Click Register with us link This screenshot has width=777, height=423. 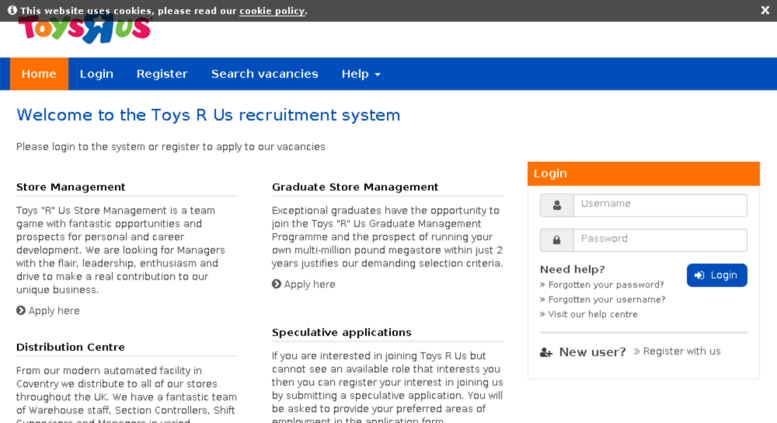tap(681, 351)
